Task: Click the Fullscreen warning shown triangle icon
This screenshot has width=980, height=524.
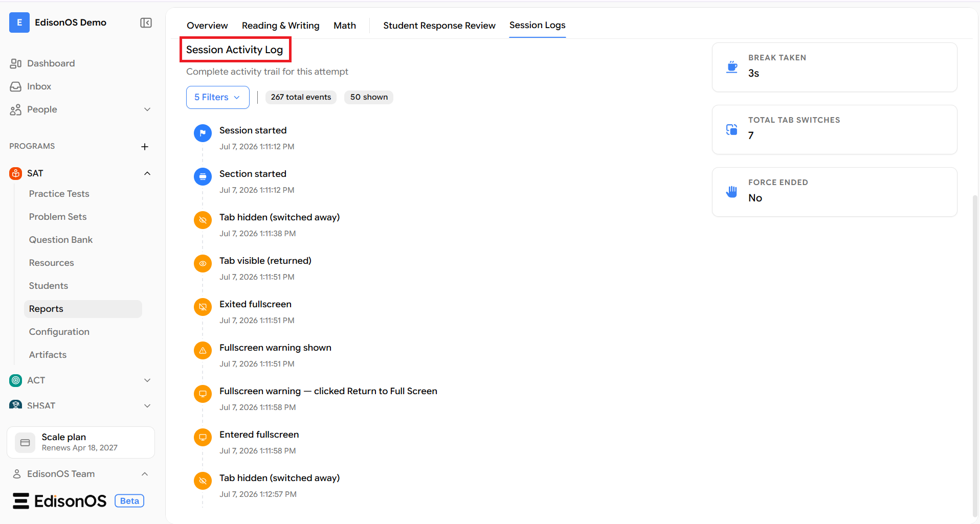Action: (x=203, y=350)
